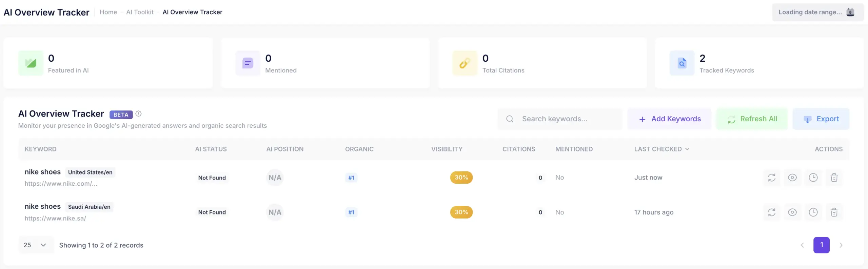Refresh the nike shoes United States row
This screenshot has height=269, width=868.
pos(771,178)
